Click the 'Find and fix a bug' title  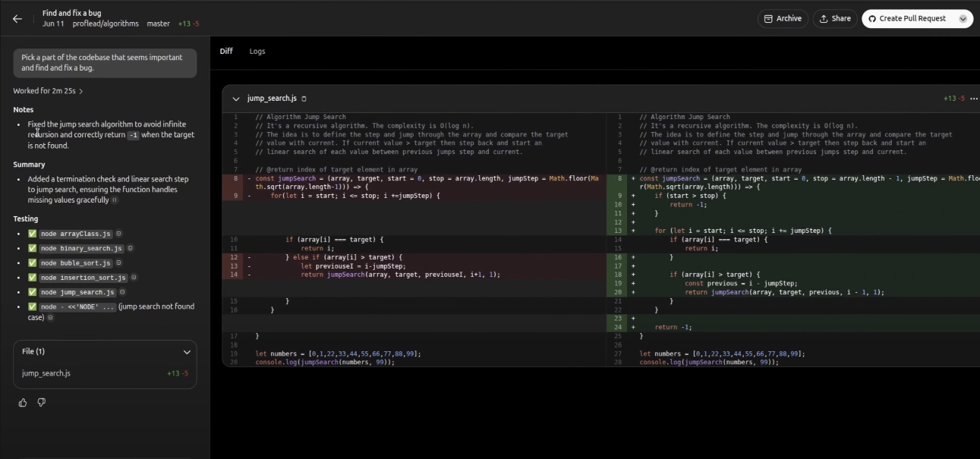click(71, 13)
